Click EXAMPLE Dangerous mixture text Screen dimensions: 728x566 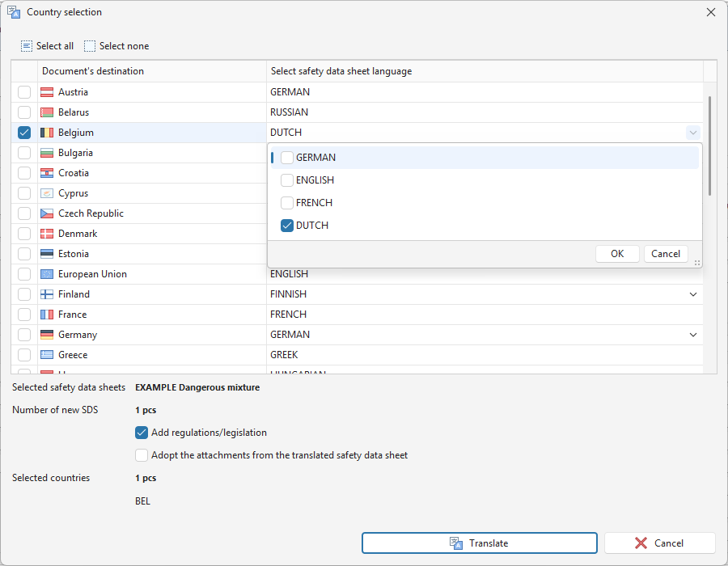click(197, 387)
